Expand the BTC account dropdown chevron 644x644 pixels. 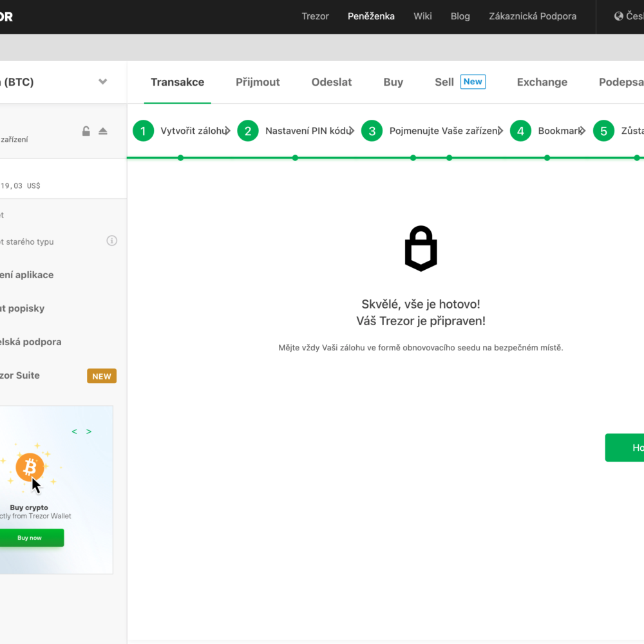pos(103,82)
